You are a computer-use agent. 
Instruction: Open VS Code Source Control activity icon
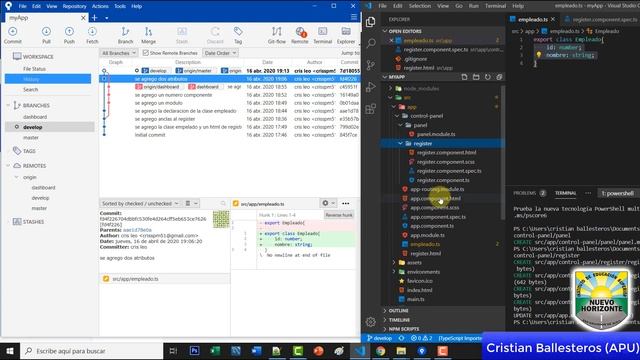click(x=371, y=64)
